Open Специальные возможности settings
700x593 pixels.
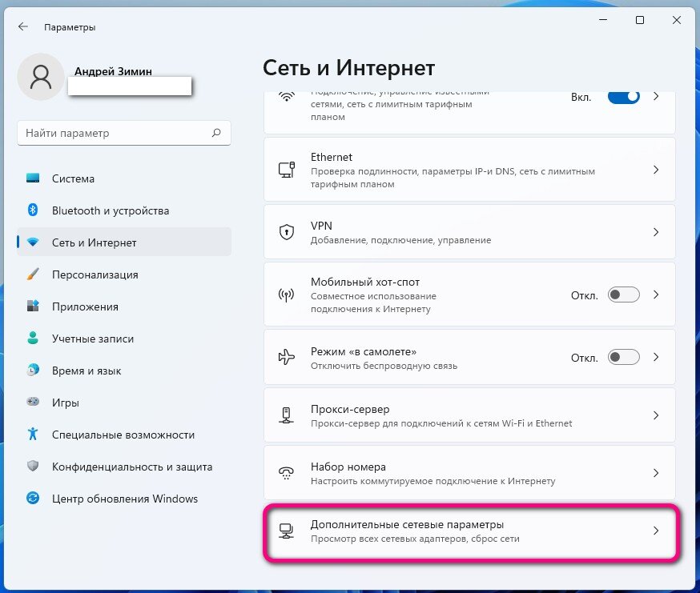click(124, 435)
